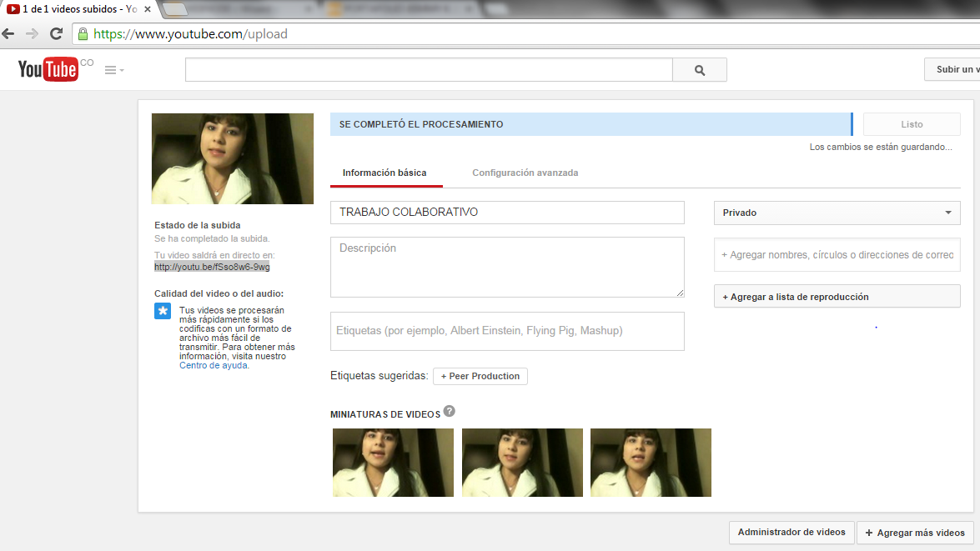Open the Centro de ayuda link
Image resolution: width=980 pixels, height=551 pixels.
pos(213,365)
